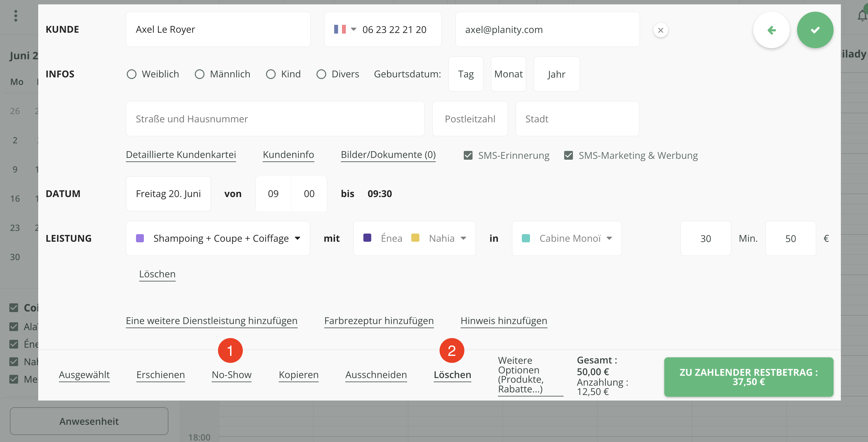Open the three-dot menu icon
The width and height of the screenshot is (868, 442).
pos(15,15)
